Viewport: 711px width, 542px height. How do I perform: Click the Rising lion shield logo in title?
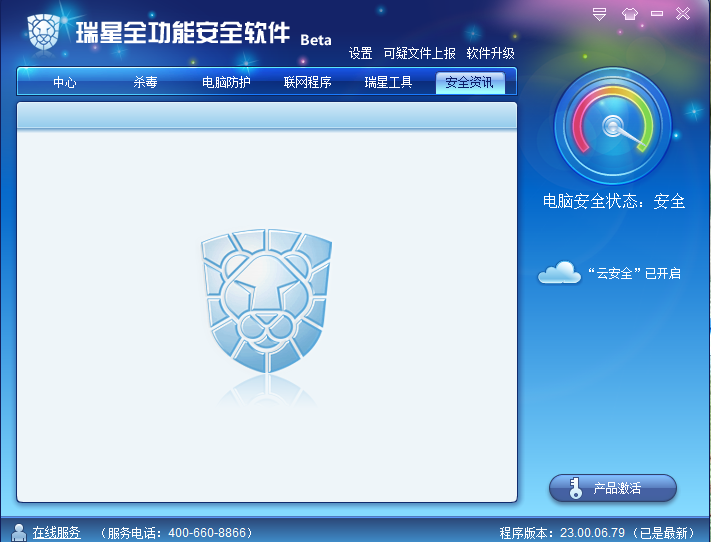coord(44,32)
